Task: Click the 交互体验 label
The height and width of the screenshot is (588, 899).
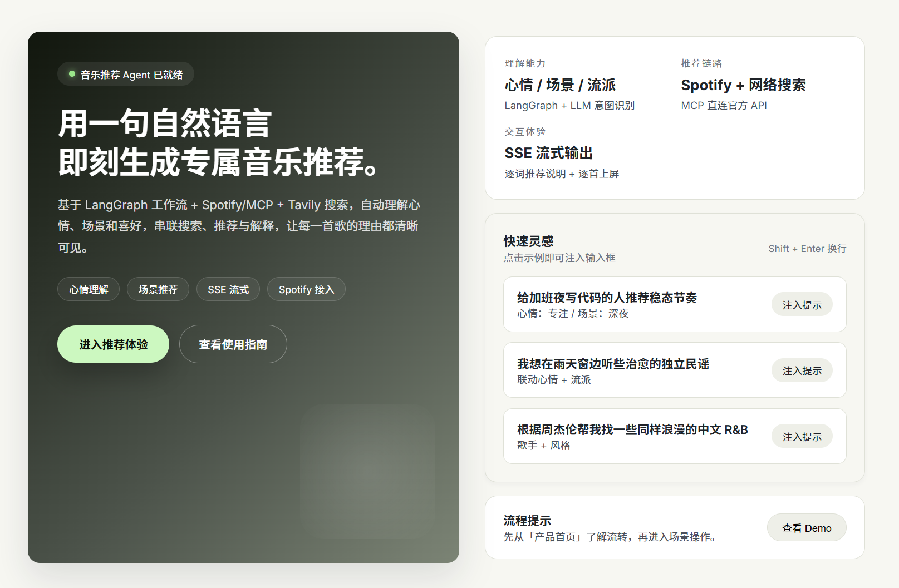Action: pyautogui.click(x=525, y=131)
